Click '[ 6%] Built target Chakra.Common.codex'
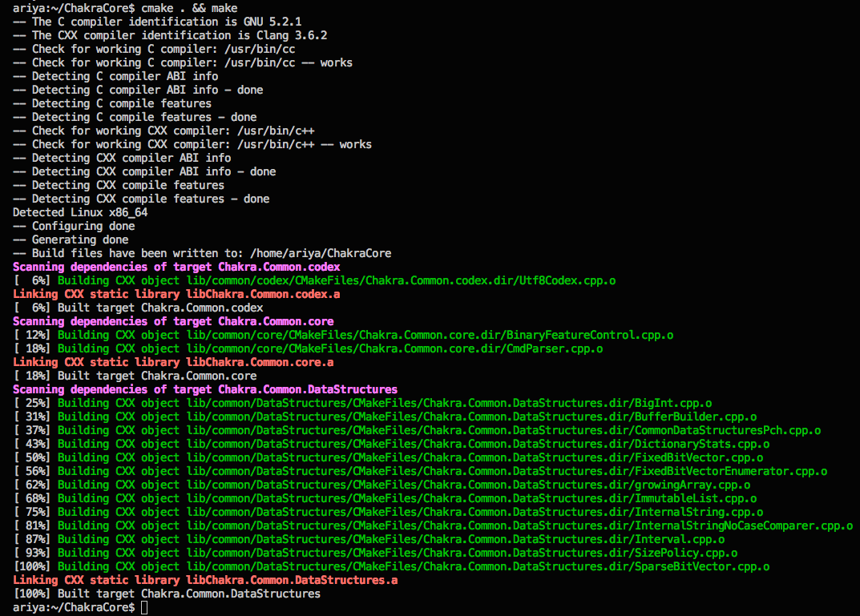860x616 pixels. [x=138, y=308]
